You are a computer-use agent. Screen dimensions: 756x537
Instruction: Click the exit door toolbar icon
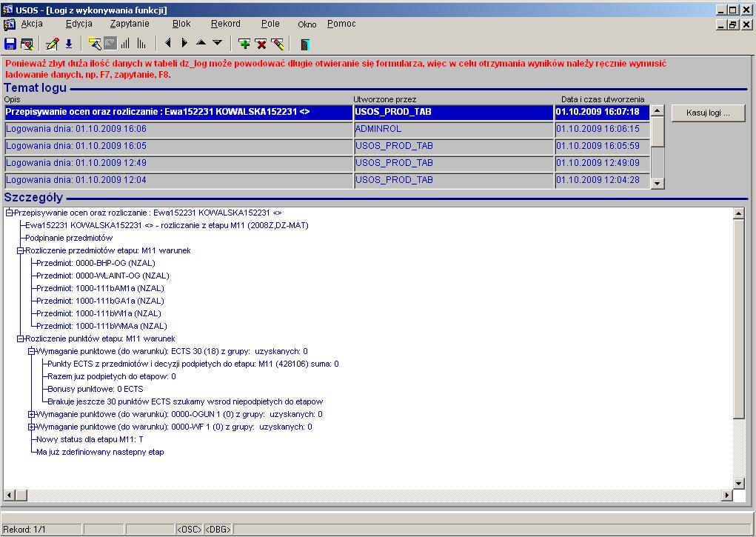(305, 45)
